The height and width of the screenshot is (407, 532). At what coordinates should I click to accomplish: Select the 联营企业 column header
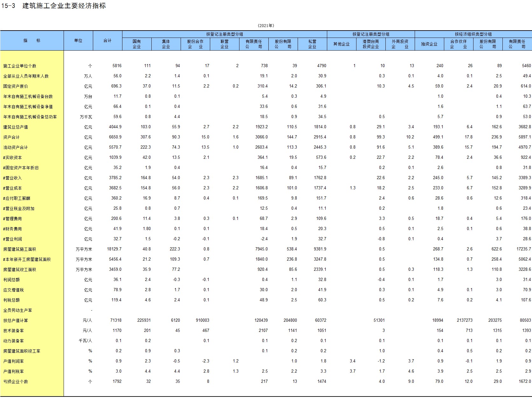click(225, 44)
